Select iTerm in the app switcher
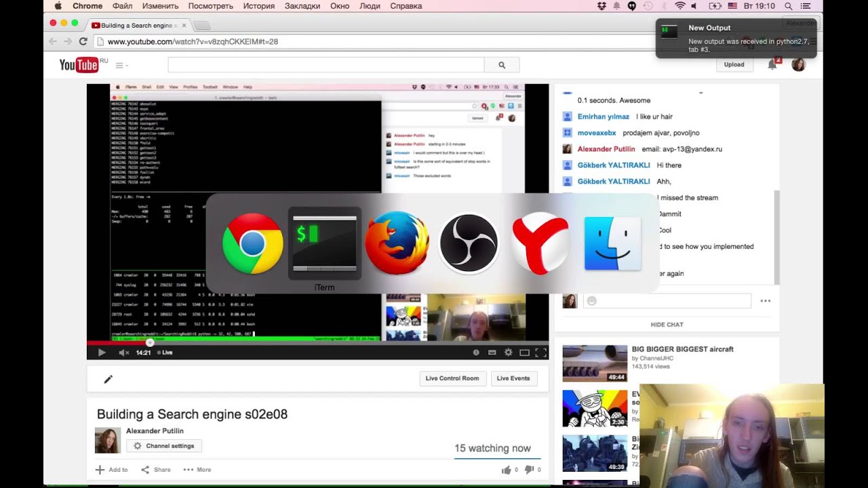The image size is (868, 488). click(x=324, y=243)
